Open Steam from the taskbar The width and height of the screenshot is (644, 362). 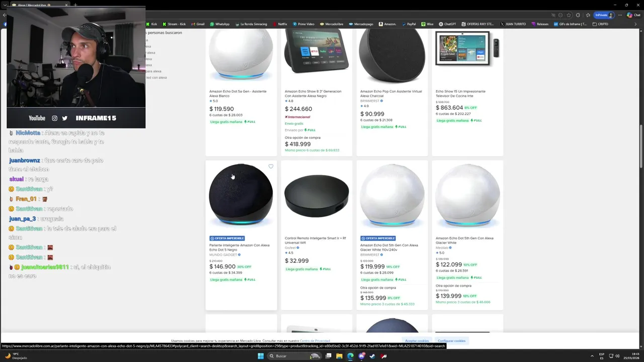click(372, 356)
